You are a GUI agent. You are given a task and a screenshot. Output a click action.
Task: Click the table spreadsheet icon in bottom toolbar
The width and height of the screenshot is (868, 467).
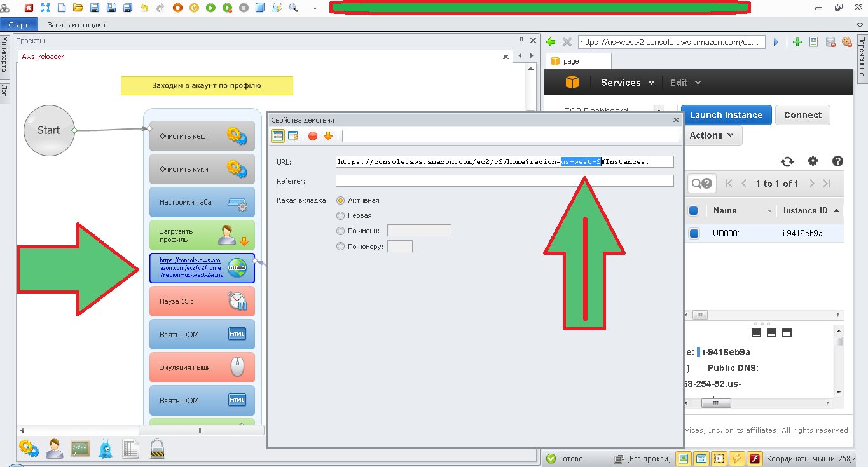pyautogui.click(x=131, y=449)
